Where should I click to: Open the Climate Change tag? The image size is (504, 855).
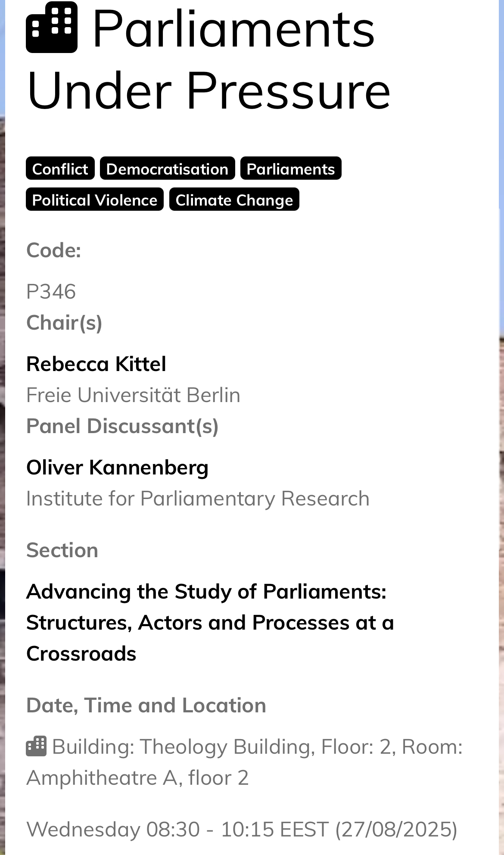[234, 200]
